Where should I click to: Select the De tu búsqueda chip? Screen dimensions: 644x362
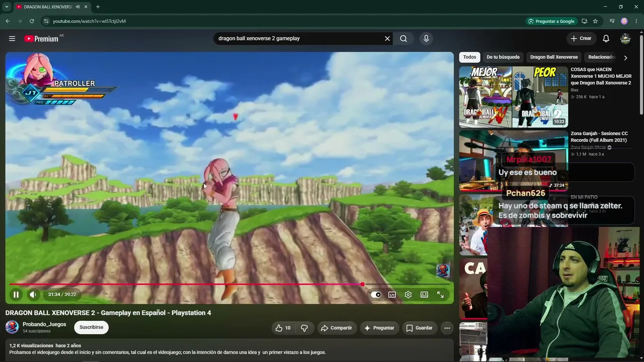pyautogui.click(x=503, y=57)
